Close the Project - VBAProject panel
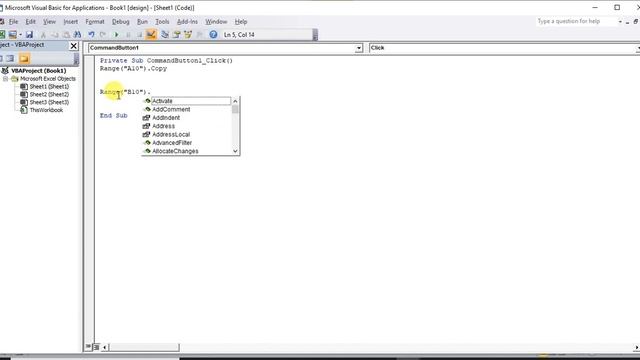640x360 pixels. coord(73,46)
